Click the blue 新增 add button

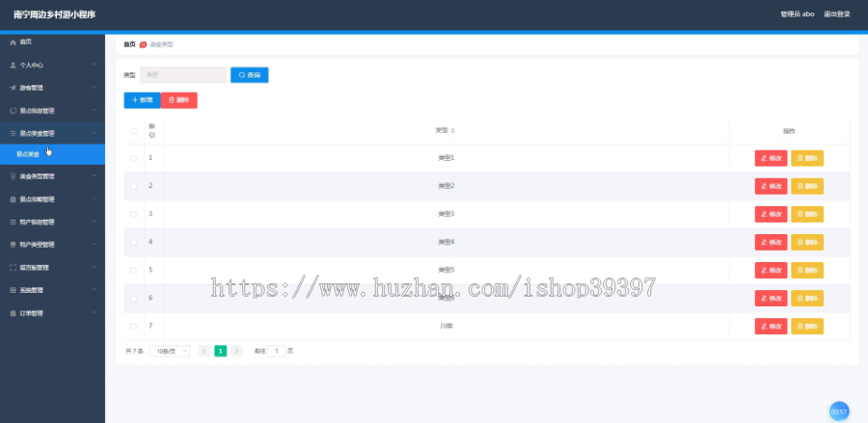click(x=143, y=100)
